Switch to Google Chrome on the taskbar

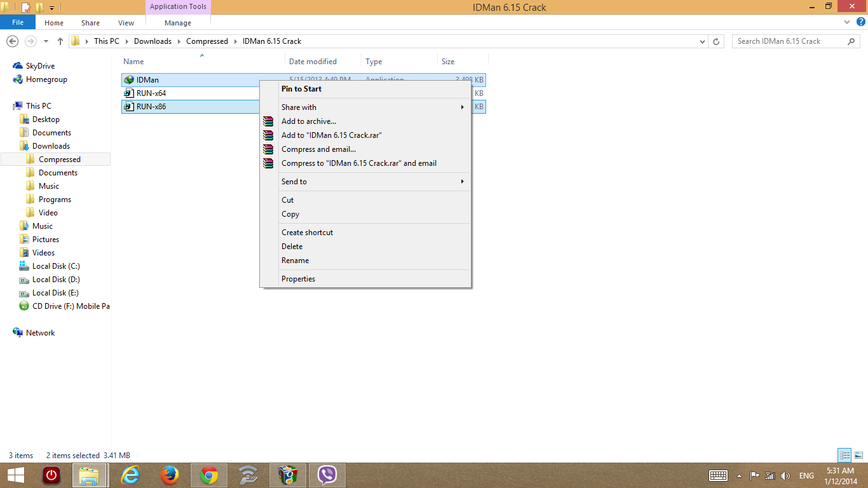pyautogui.click(x=209, y=475)
